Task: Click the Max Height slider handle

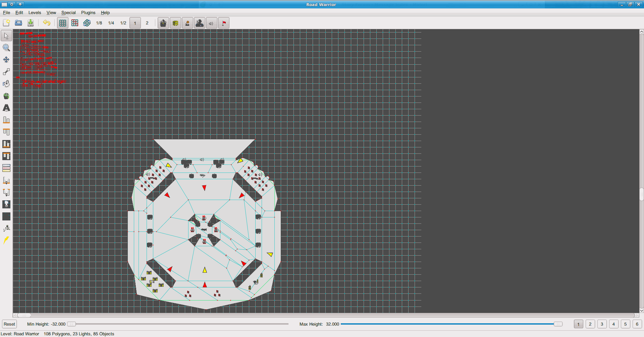Action: point(558,324)
